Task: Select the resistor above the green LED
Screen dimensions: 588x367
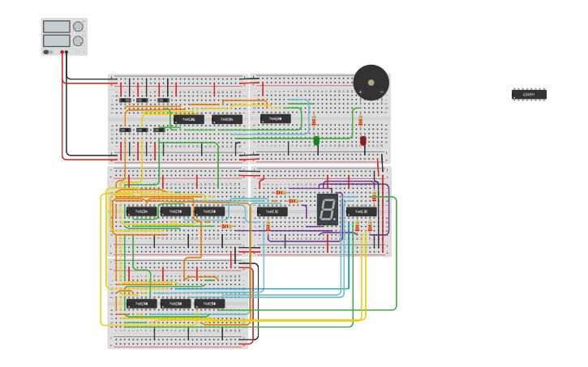Action: click(314, 121)
